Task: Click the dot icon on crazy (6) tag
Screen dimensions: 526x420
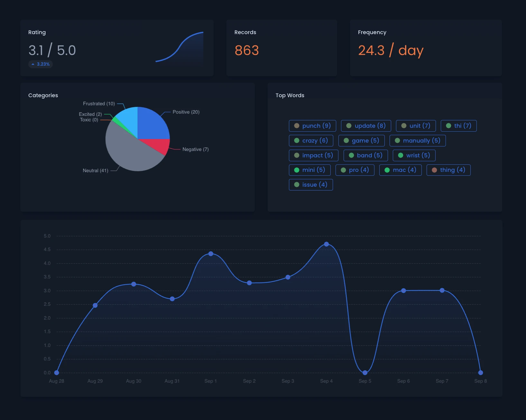Action: coord(297,141)
